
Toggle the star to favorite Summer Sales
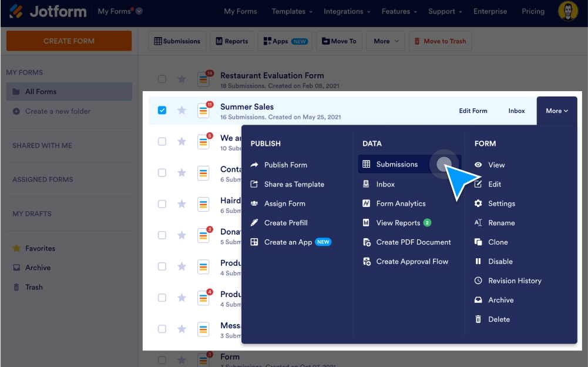(x=182, y=109)
